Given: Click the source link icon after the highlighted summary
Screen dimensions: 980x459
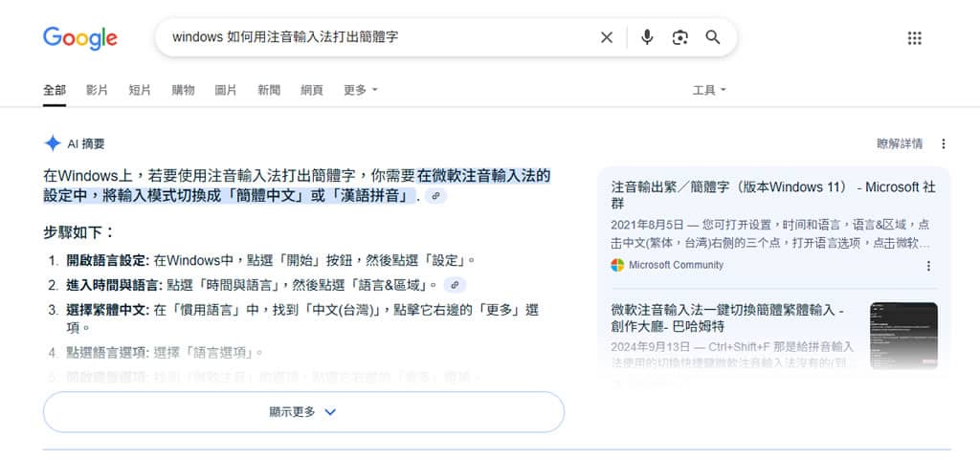Looking at the screenshot, I should pyautogui.click(x=435, y=196).
